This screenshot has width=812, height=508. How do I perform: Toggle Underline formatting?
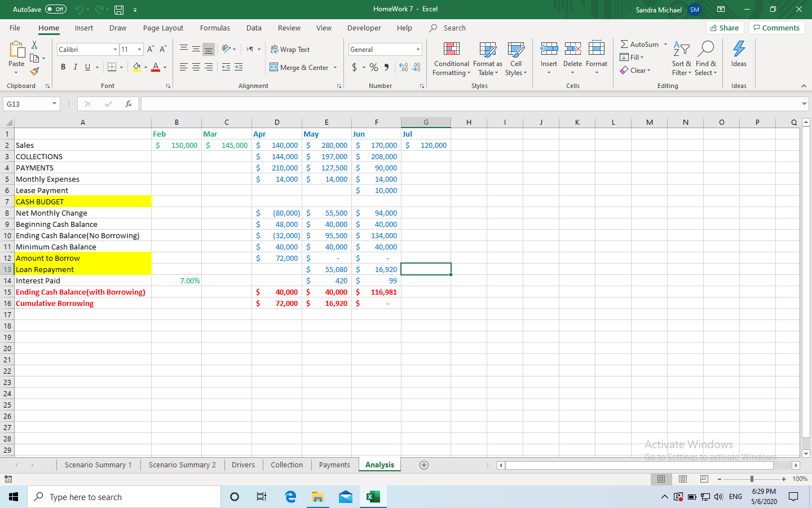(x=87, y=67)
